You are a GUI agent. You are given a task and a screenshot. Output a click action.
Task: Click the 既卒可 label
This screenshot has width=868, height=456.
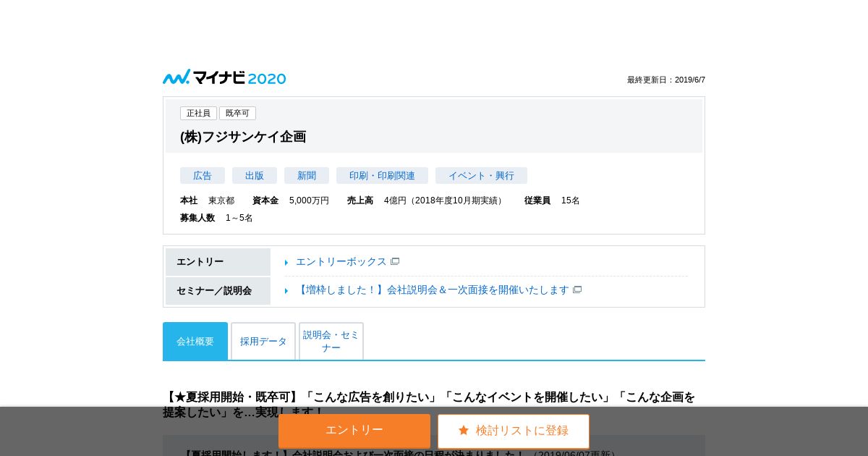coord(237,113)
